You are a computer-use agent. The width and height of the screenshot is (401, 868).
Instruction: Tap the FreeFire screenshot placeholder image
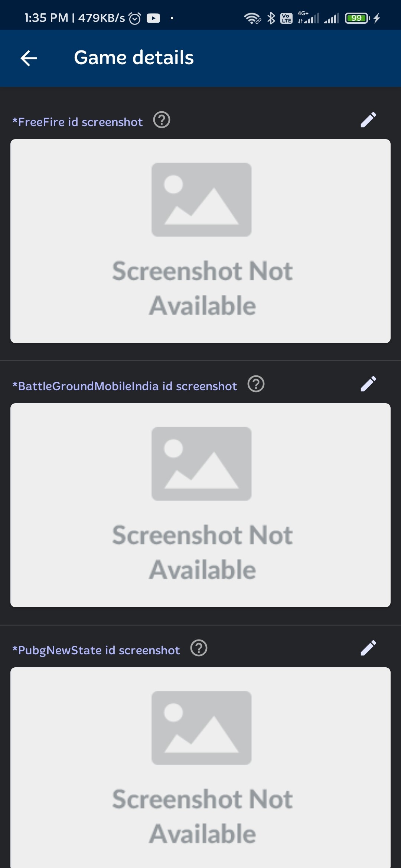click(x=200, y=241)
